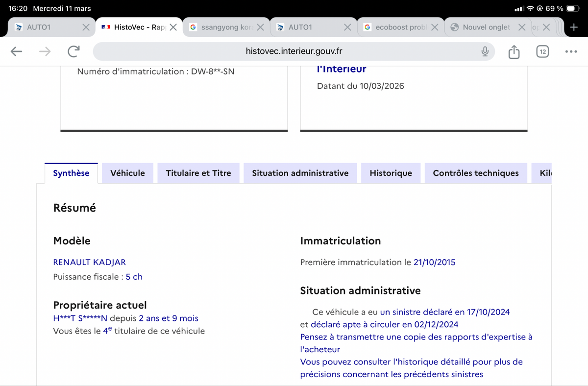This screenshot has height=386, width=588.
Task: Tap the browser back arrow
Action: (x=16, y=51)
